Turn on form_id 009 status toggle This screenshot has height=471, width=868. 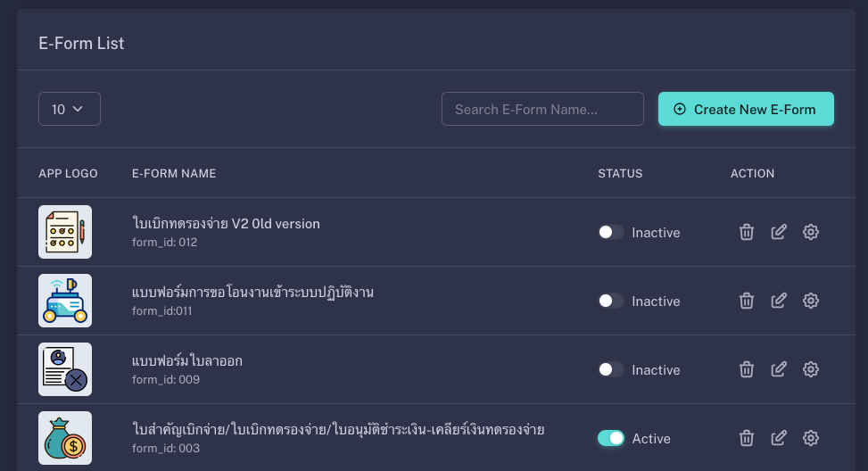611,369
